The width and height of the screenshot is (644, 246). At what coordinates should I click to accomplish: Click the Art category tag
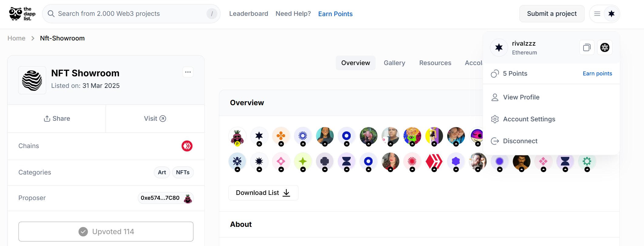pyautogui.click(x=162, y=172)
